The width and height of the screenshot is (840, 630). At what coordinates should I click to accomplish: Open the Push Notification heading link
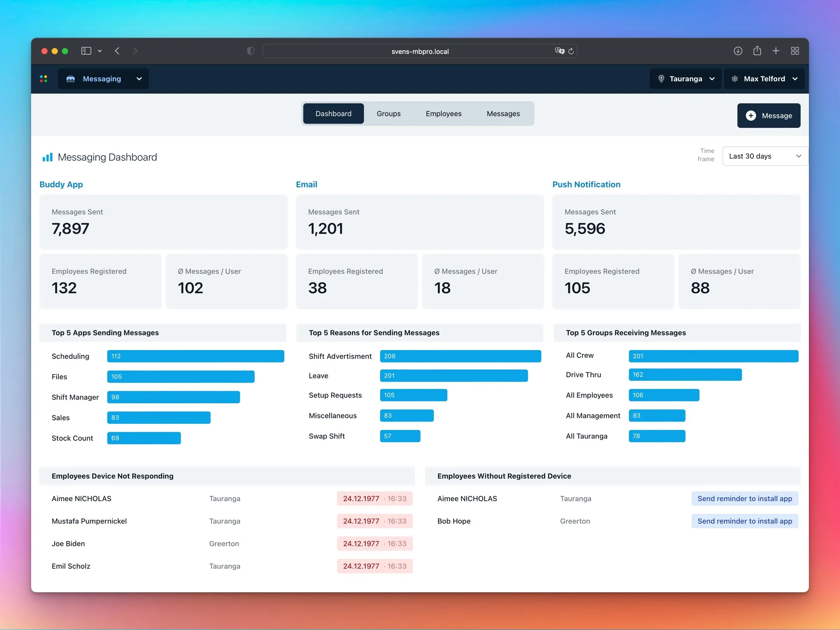click(x=586, y=184)
